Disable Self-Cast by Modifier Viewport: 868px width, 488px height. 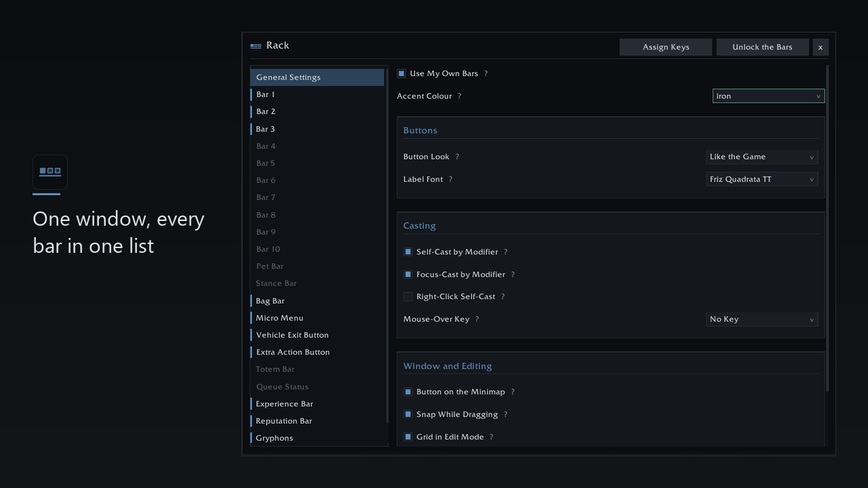[x=408, y=251]
